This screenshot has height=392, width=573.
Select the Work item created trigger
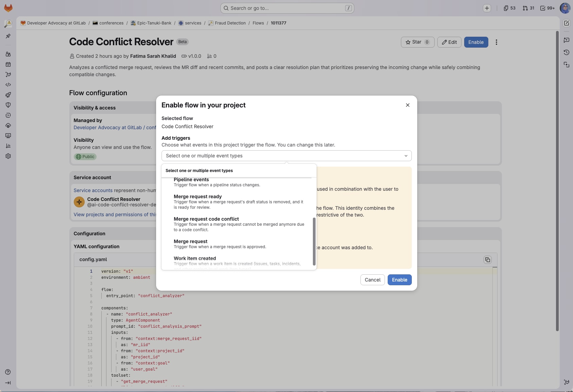(x=239, y=262)
